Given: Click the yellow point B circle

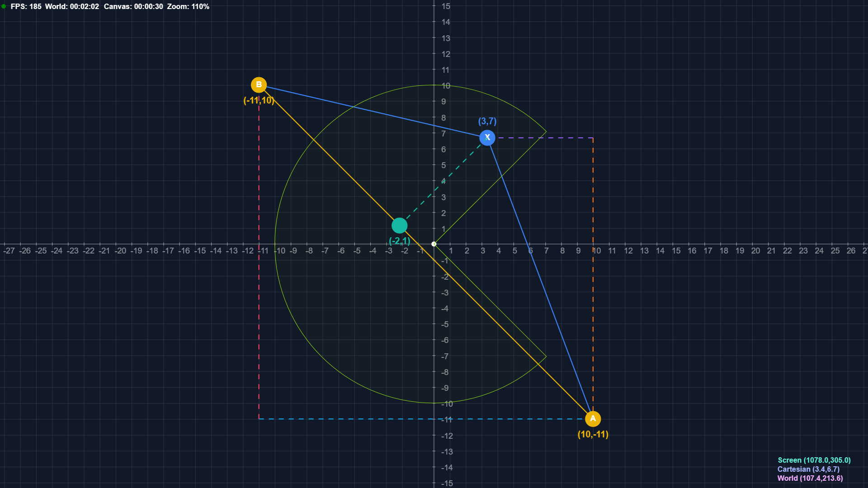Looking at the screenshot, I should (x=259, y=84).
